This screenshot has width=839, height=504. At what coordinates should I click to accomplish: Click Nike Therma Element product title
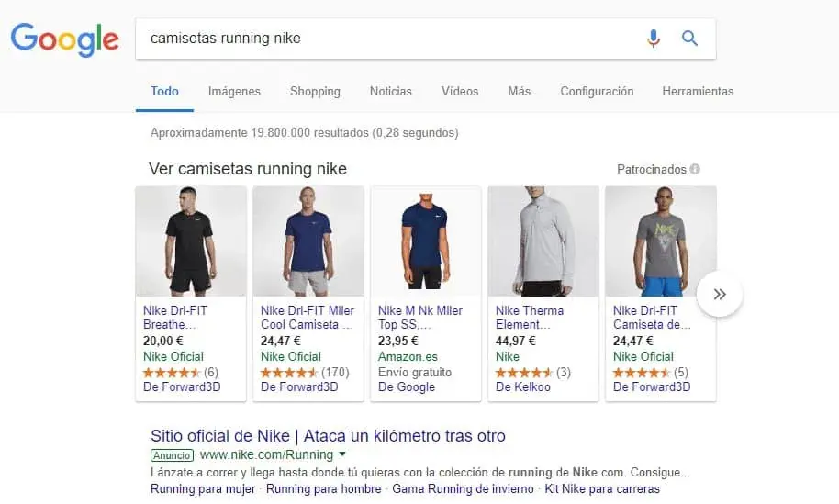pos(529,318)
